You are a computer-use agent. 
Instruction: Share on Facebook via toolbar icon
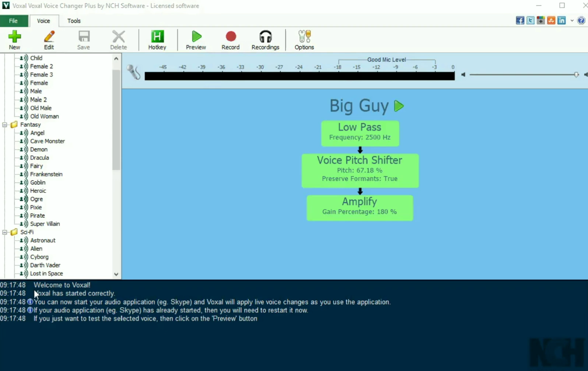(520, 21)
